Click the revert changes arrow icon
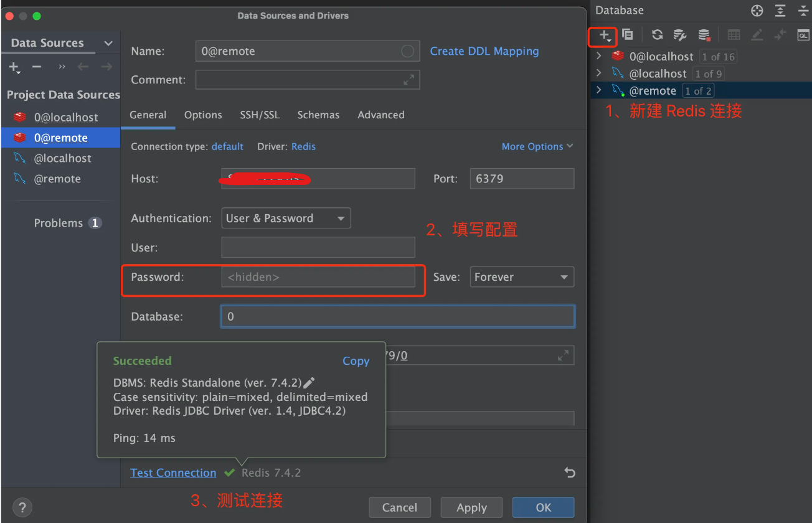 (569, 473)
